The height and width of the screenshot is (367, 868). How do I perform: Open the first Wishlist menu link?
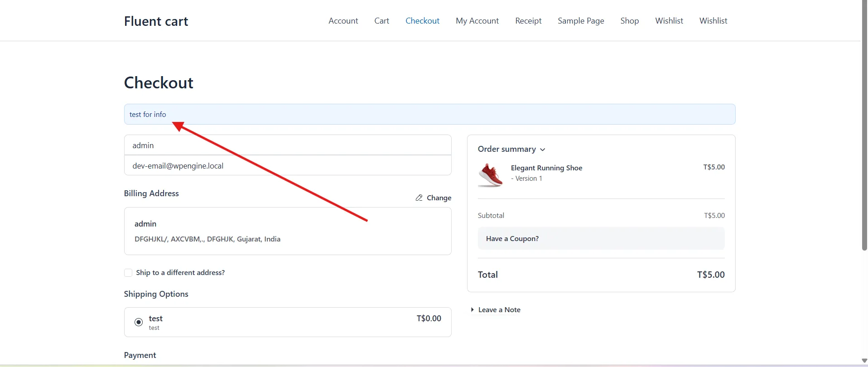(669, 21)
